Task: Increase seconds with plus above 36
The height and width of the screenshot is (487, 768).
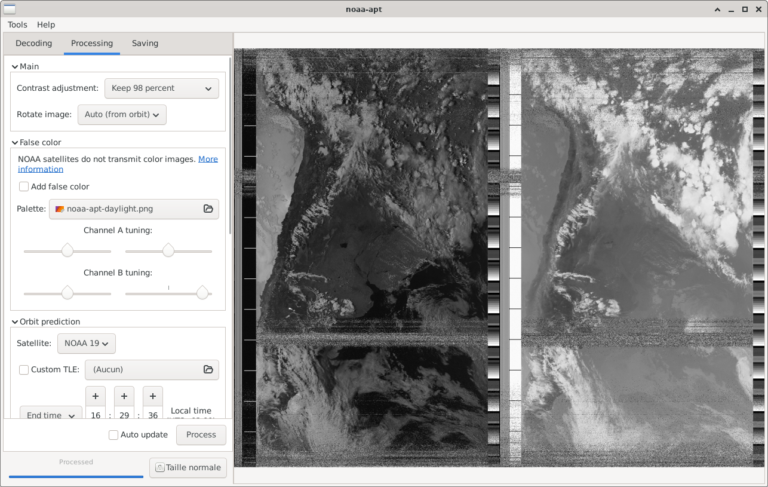Action: pos(153,396)
